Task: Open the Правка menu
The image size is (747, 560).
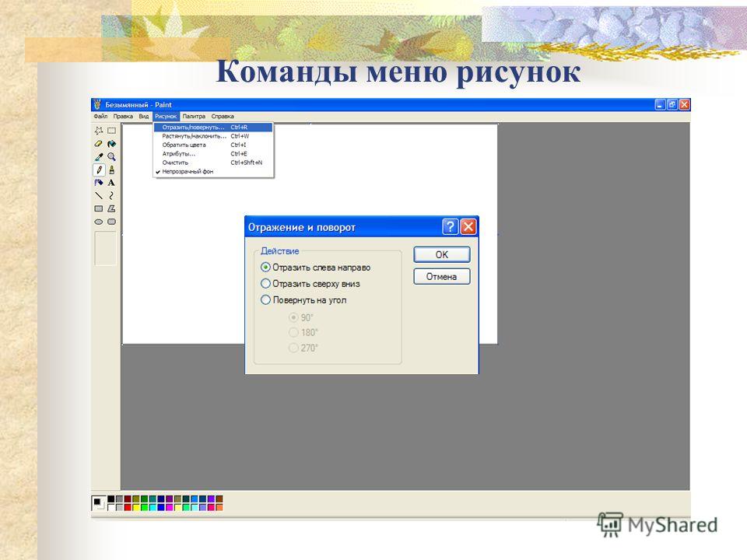Action: 123,116
